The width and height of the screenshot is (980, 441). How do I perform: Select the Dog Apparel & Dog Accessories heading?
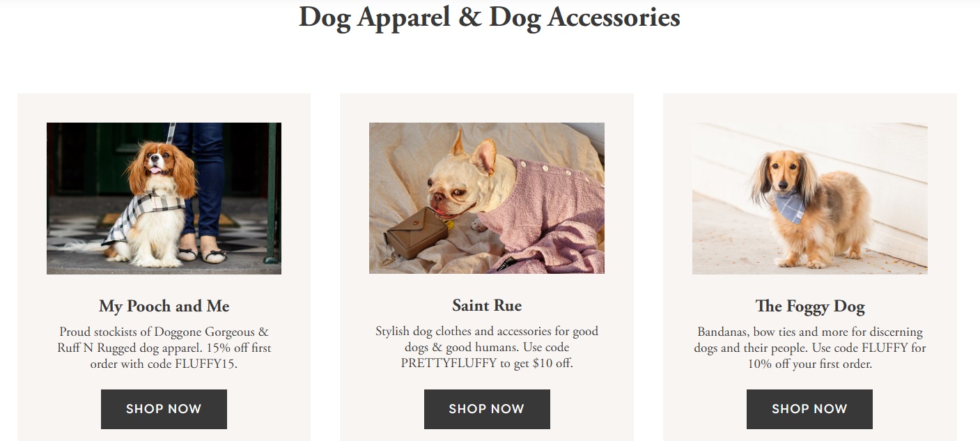tap(490, 17)
